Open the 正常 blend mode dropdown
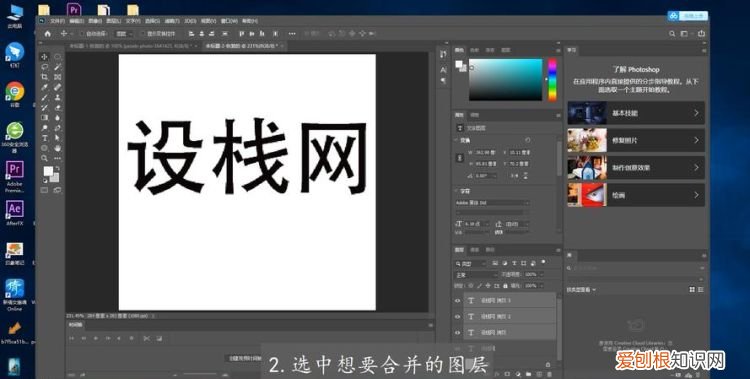 [475, 275]
